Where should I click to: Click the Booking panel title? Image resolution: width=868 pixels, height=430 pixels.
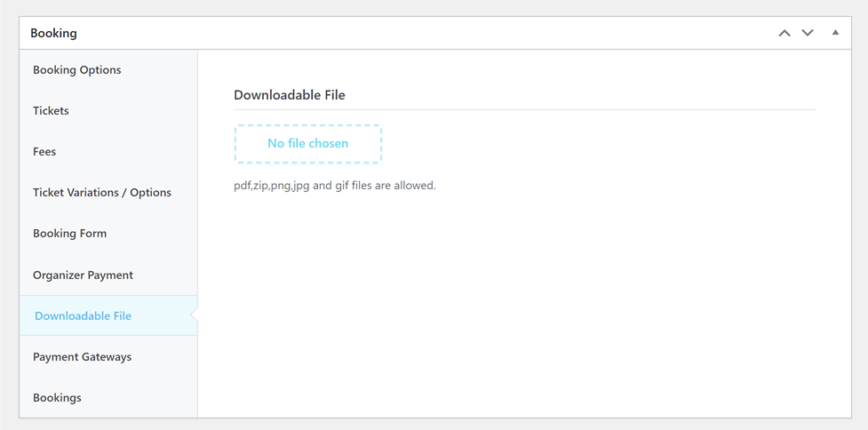tap(53, 33)
